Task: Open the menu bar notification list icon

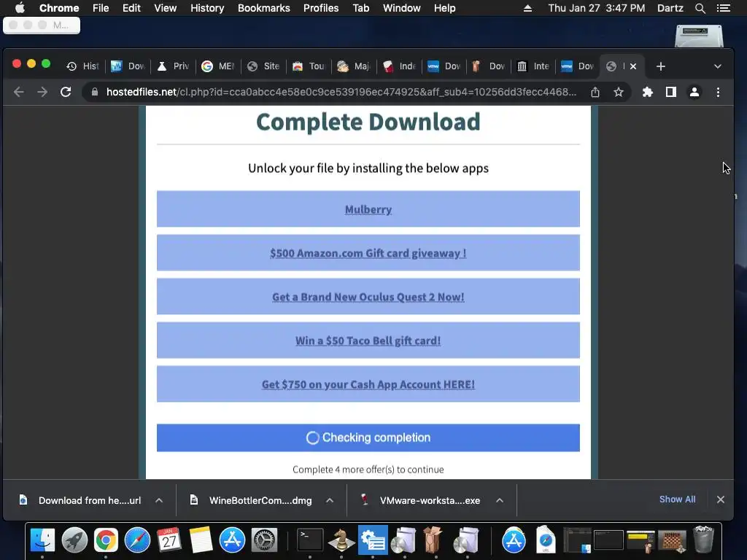Action: (723, 8)
